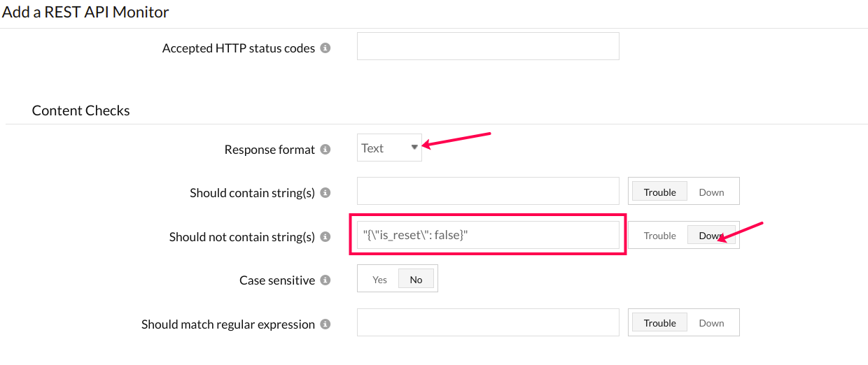Viewport: 868px width, 365px height.
Task: Set Should not contain string(s) alert to Down
Action: coord(710,236)
